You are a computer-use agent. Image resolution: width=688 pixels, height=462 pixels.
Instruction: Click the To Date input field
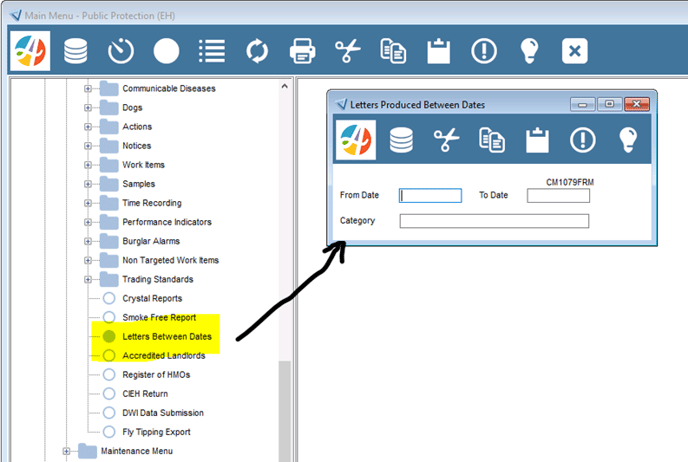tap(558, 196)
